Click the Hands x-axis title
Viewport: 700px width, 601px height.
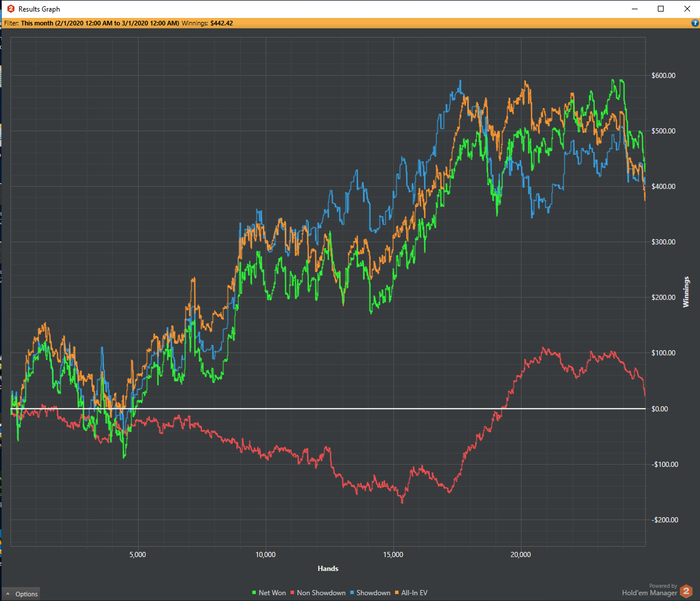(328, 568)
